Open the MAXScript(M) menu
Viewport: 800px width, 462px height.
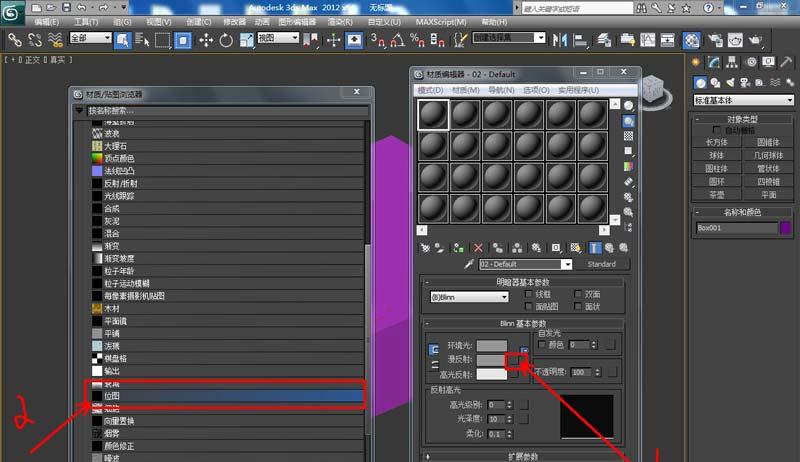441,22
